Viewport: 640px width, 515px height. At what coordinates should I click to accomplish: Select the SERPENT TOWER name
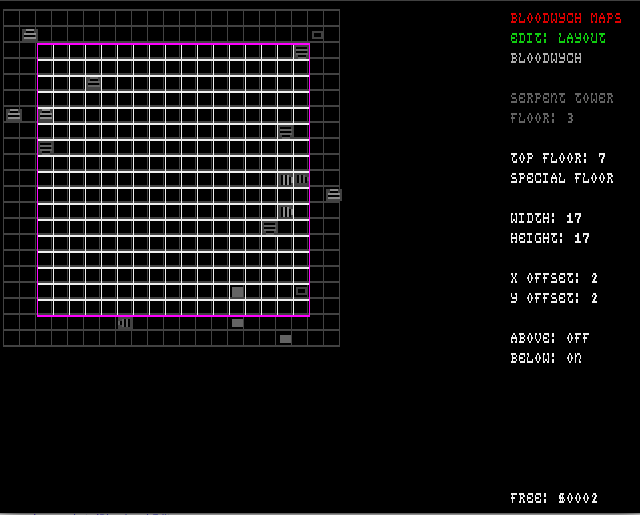tap(562, 98)
